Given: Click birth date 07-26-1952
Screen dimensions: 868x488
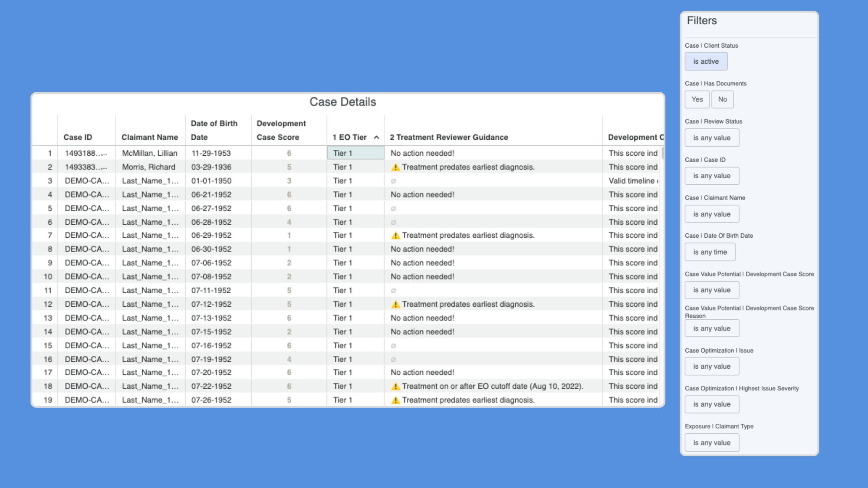Looking at the screenshot, I should 211,400.
